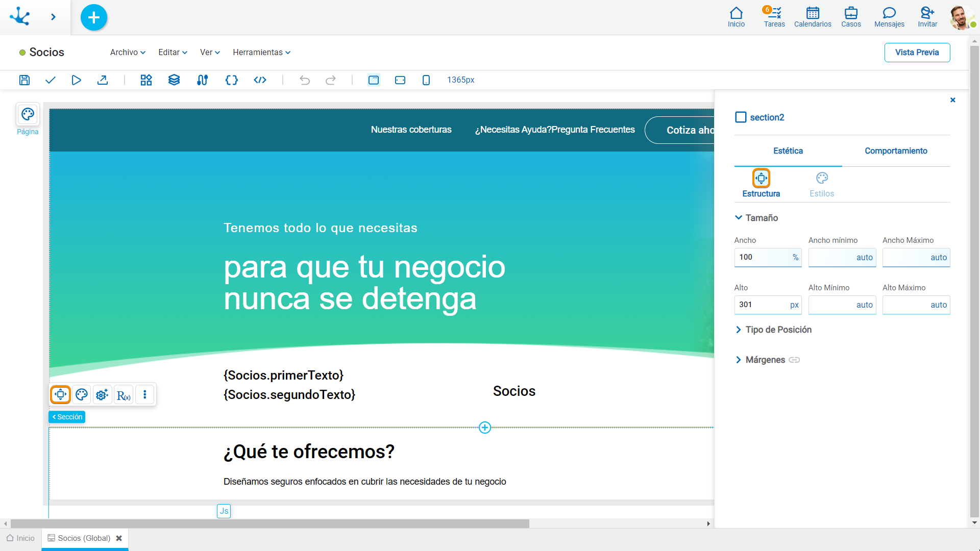Click the publish export icon
Screen dimensions: 980x551
[x=103, y=80]
